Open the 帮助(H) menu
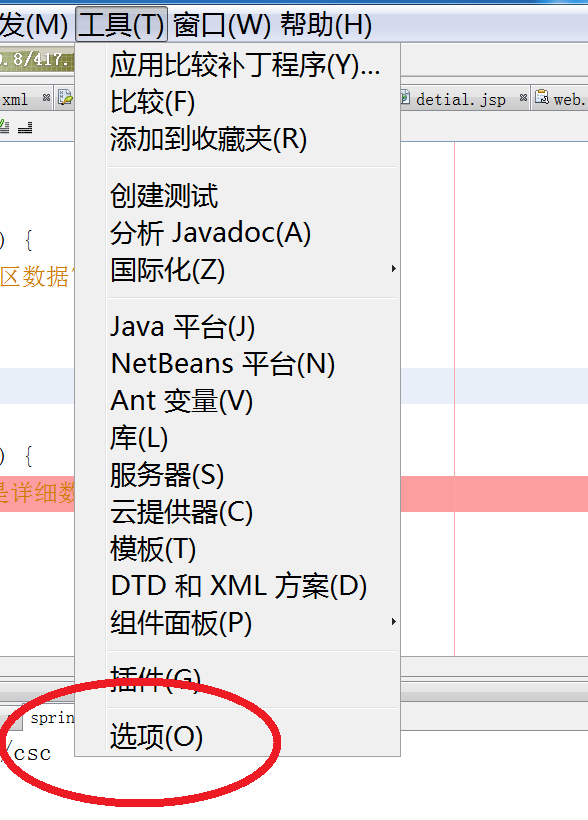Screen dimensions: 588x820 pos(326,25)
